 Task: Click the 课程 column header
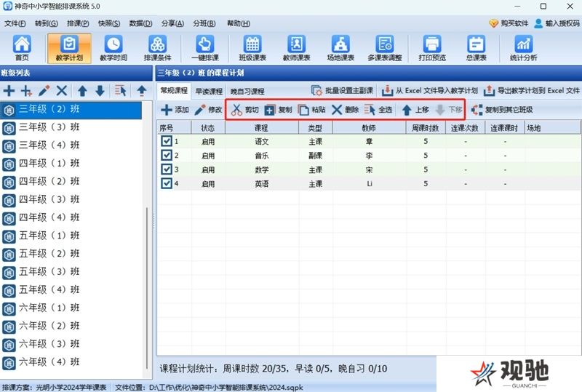[x=262, y=128]
